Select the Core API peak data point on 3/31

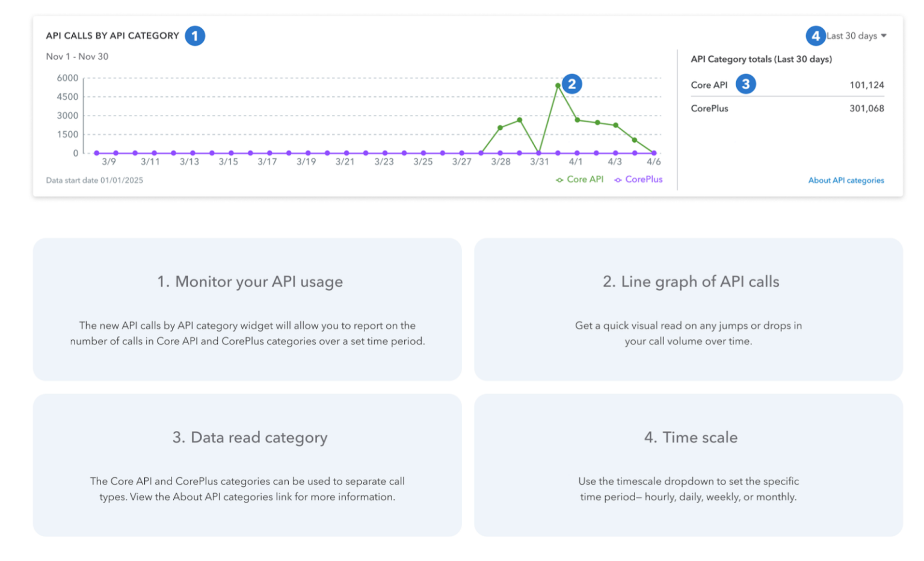tap(558, 86)
